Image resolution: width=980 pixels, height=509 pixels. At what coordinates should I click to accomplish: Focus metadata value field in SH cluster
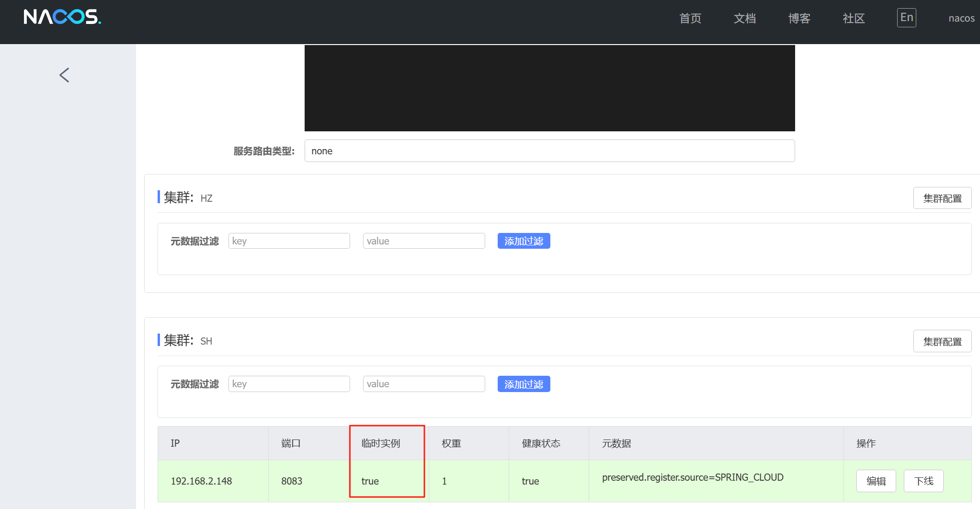point(424,384)
